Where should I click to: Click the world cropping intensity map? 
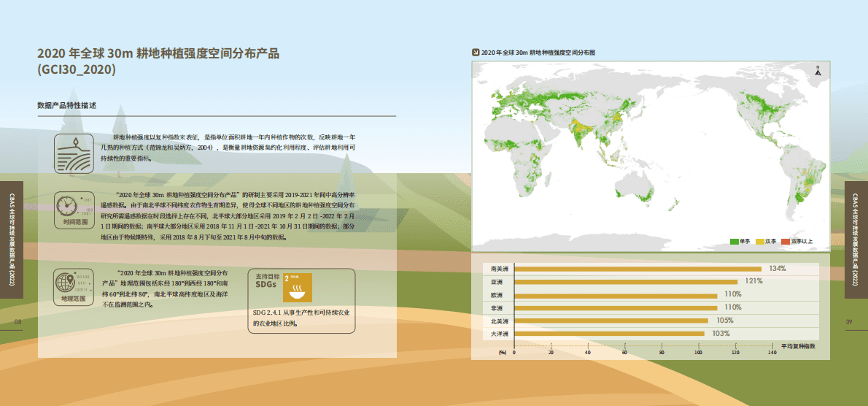point(650,155)
